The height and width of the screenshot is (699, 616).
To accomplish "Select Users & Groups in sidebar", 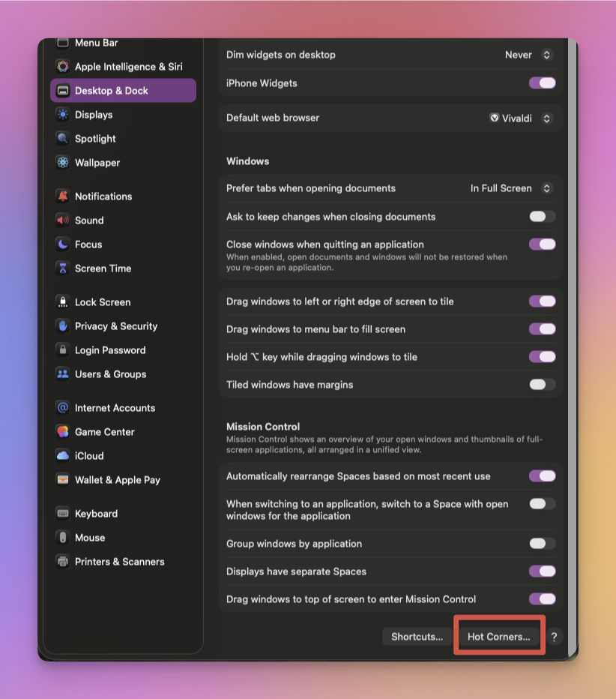I will point(110,374).
